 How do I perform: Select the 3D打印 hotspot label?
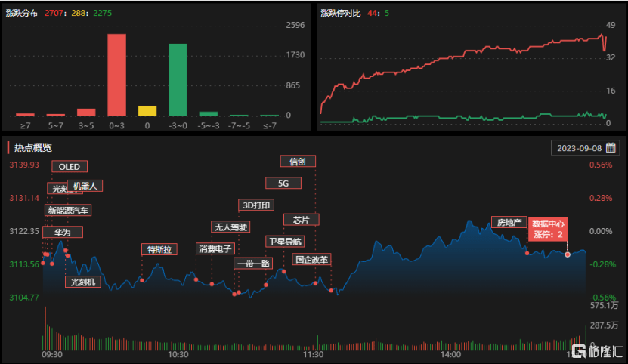(x=255, y=205)
